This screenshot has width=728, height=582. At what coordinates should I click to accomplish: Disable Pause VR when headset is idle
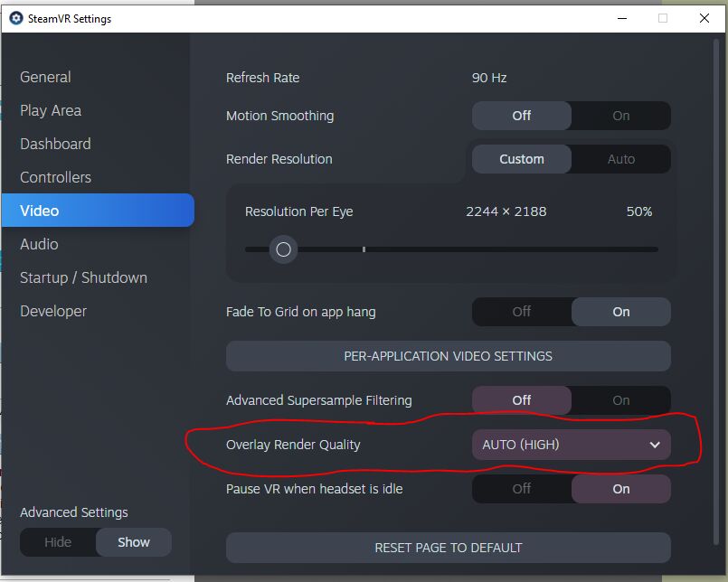click(522, 489)
